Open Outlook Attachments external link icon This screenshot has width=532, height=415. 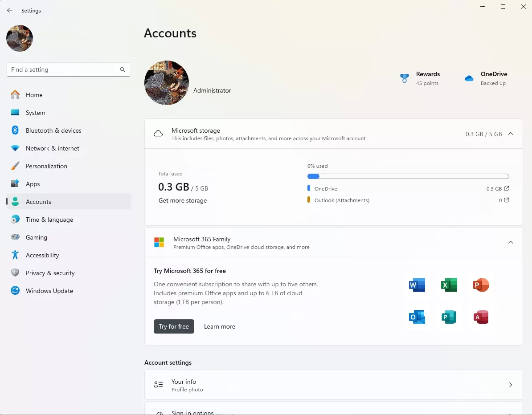click(x=507, y=200)
